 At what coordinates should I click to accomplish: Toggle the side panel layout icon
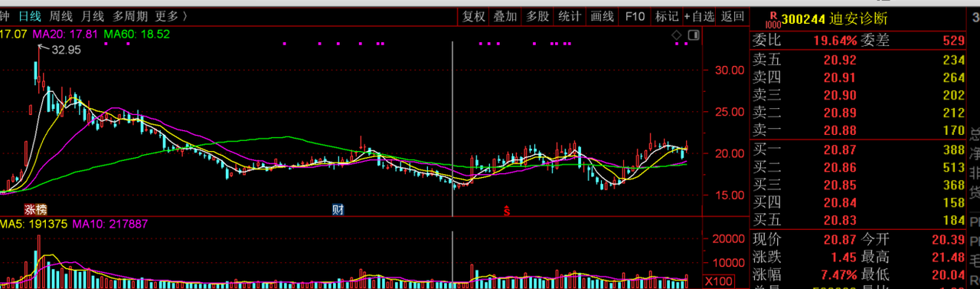pos(693,35)
